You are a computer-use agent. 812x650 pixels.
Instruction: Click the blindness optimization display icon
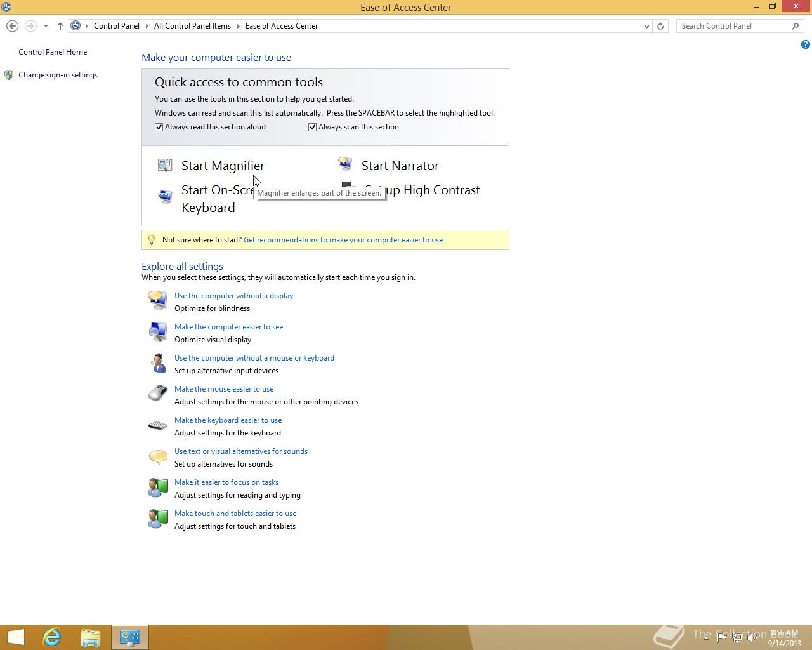tap(157, 300)
